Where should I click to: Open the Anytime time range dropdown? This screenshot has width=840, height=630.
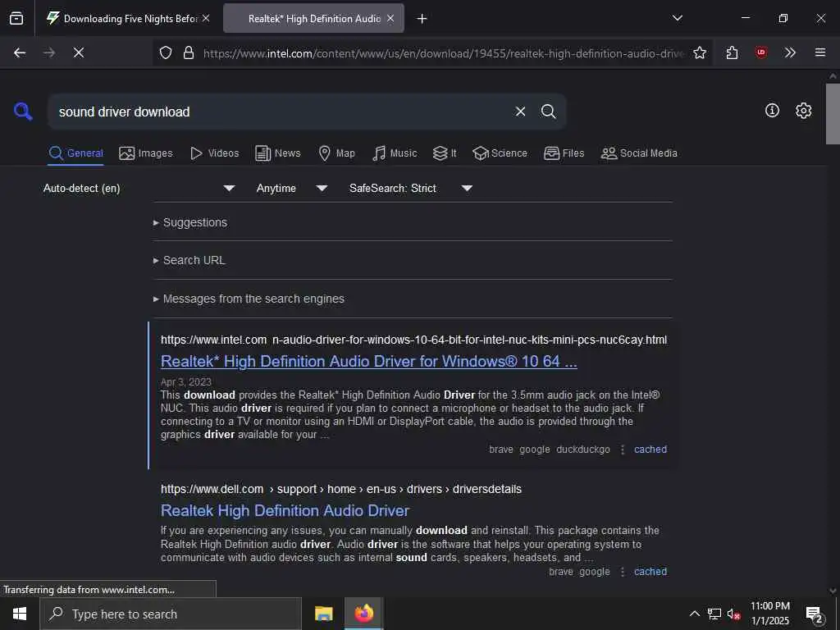(291, 188)
